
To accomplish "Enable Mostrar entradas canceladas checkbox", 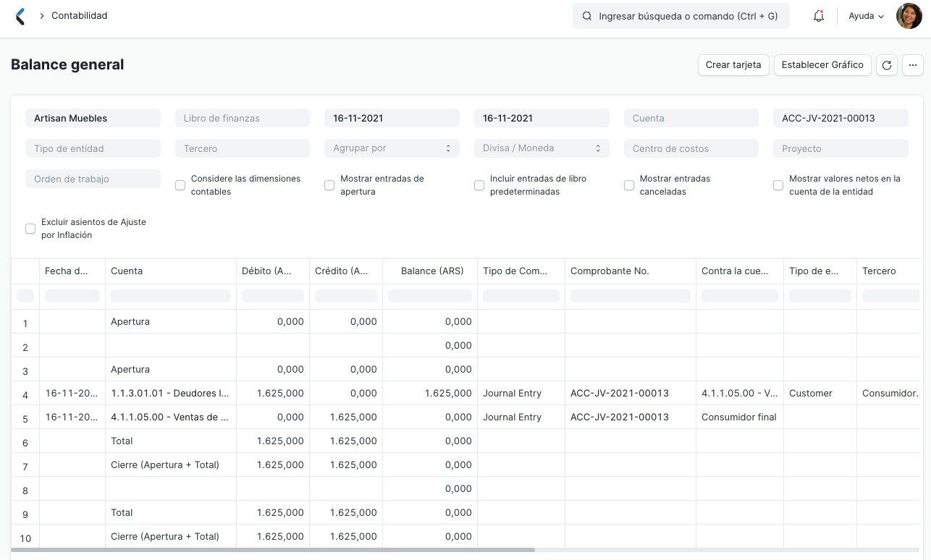I will pyautogui.click(x=629, y=185).
